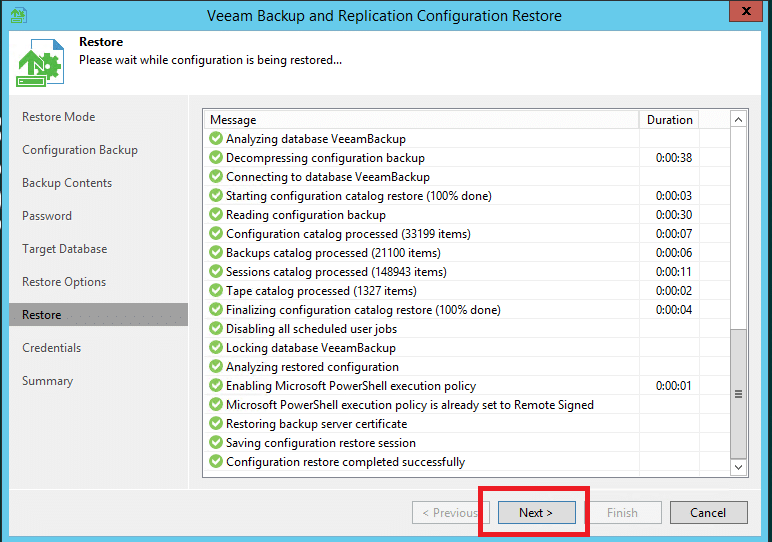
Task: Click check icon for Analyzing restored configuration
Action: (216, 366)
